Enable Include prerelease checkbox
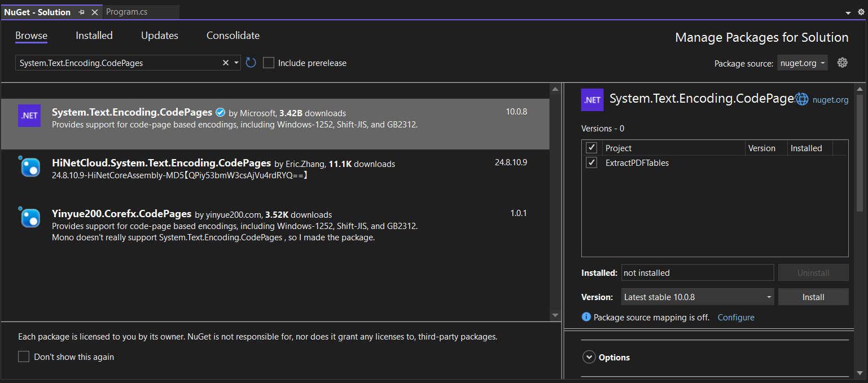Image resolution: width=868 pixels, height=383 pixels. (x=269, y=63)
